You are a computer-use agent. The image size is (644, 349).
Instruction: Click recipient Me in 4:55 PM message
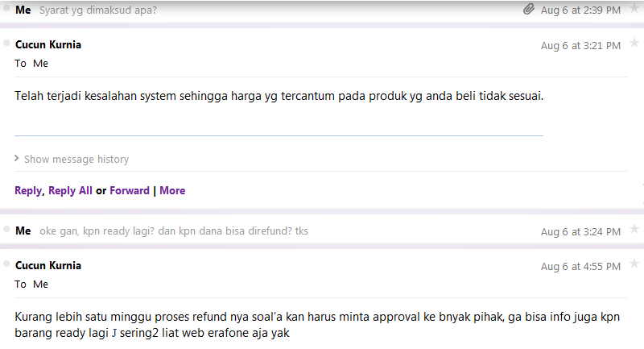click(x=41, y=285)
